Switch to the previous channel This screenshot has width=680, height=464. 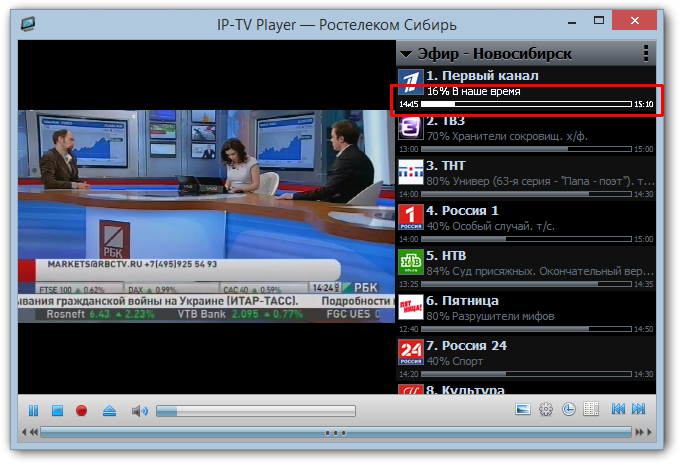pos(618,409)
